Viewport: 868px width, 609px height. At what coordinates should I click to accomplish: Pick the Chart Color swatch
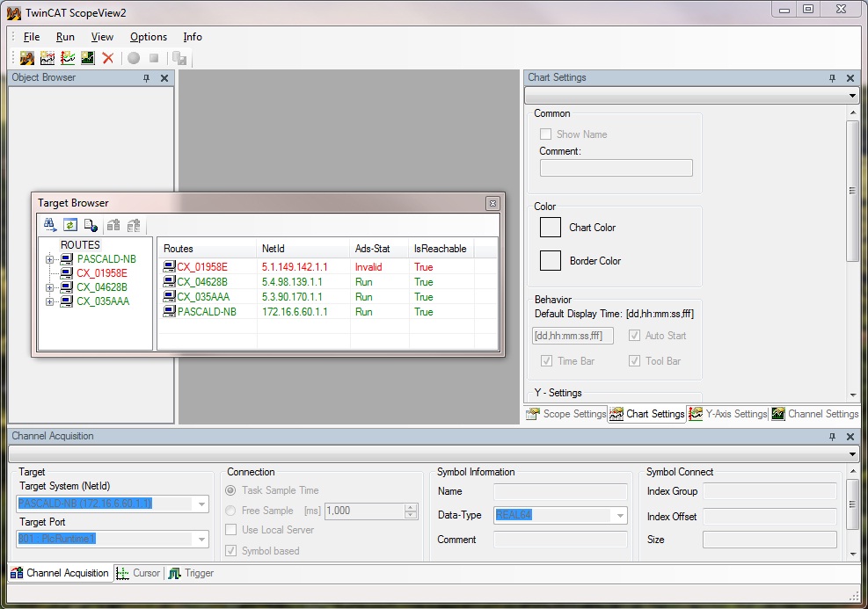click(551, 228)
